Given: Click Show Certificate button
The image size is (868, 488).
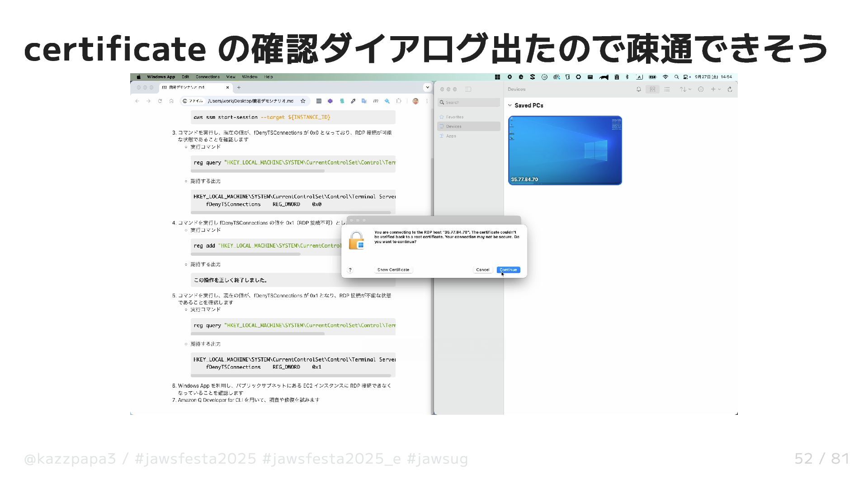Looking at the screenshot, I should (x=393, y=270).
